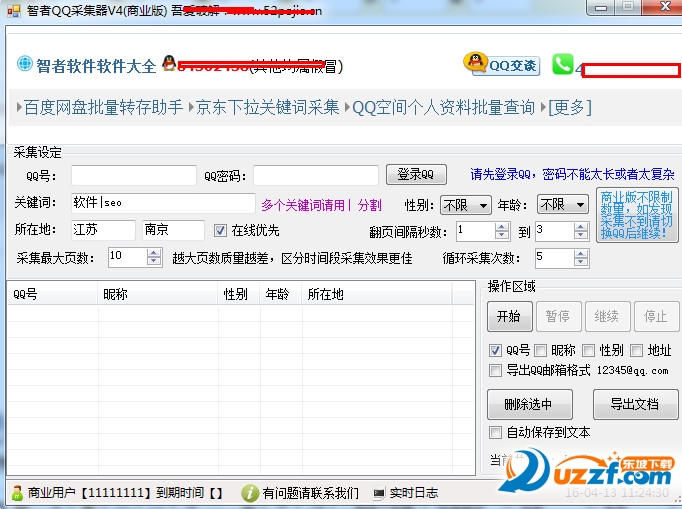Click the 关键词 field containing 软件|seo
Screen dimensions: 682x509
point(163,203)
